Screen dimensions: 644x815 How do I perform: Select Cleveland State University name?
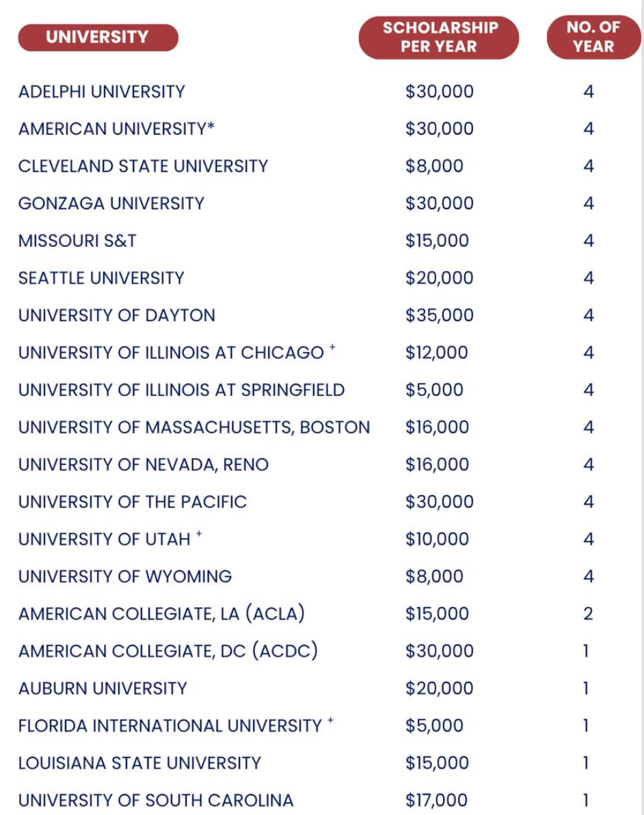143,166
